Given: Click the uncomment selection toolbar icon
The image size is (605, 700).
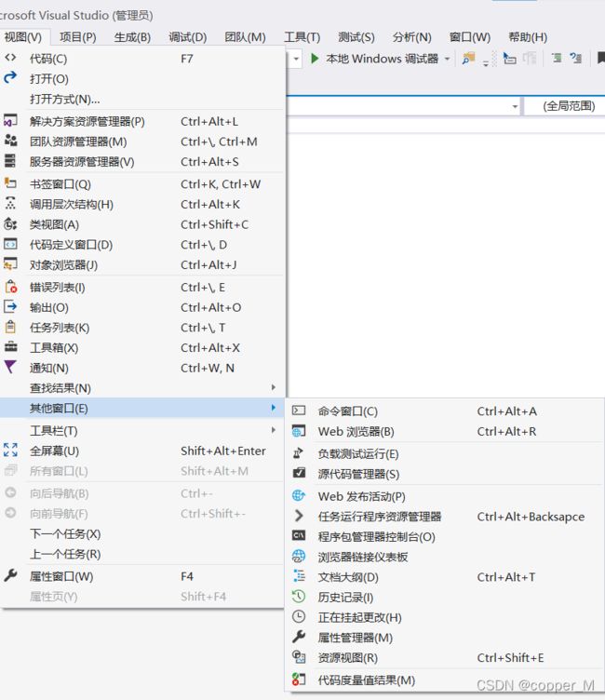Looking at the screenshot, I should tap(576, 59).
